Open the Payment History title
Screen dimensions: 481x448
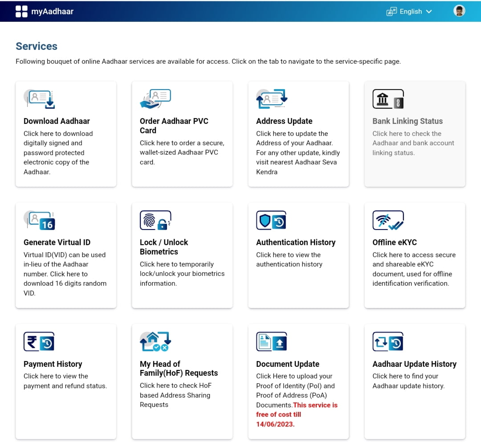tap(53, 364)
